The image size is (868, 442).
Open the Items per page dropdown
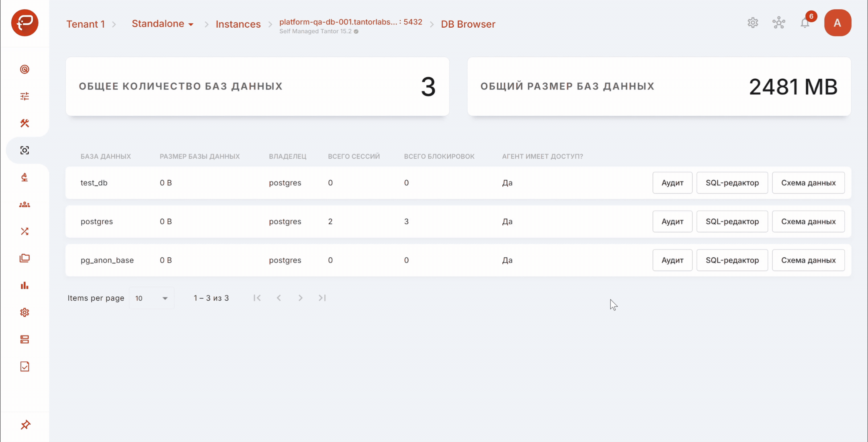151,298
